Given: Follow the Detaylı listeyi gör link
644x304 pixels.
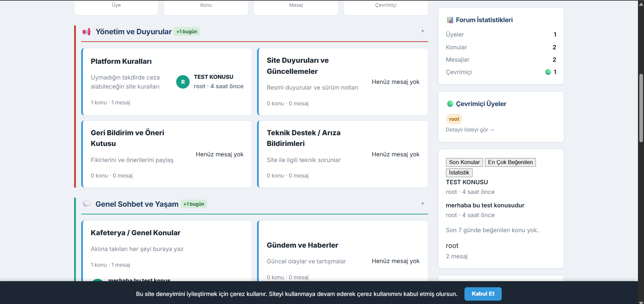Looking at the screenshot, I should pyautogui.click(x=470, y=130).
